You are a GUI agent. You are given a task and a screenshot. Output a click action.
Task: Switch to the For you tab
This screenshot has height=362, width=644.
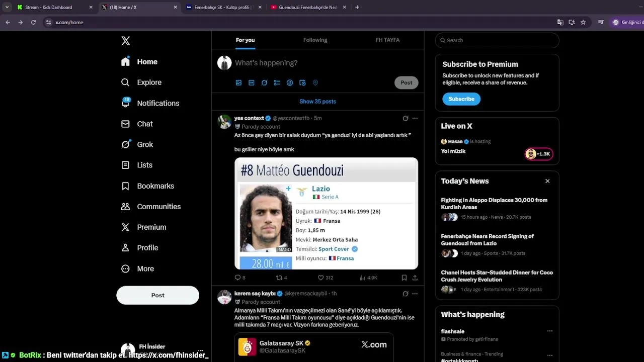tap(245, 40)
